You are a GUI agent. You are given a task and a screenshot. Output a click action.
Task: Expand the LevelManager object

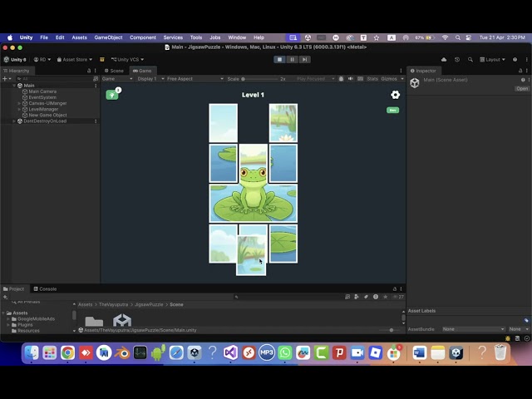pos(19,109)
